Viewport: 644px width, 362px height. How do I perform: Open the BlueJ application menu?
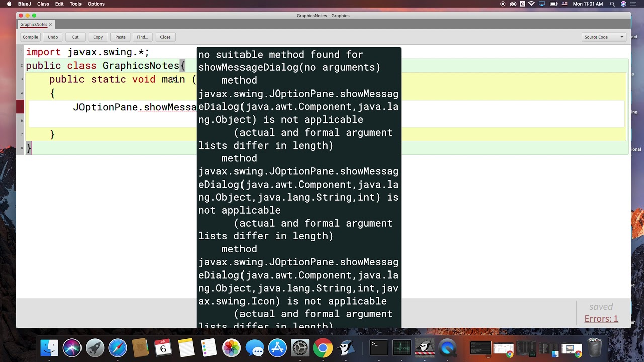coord(24,4)
